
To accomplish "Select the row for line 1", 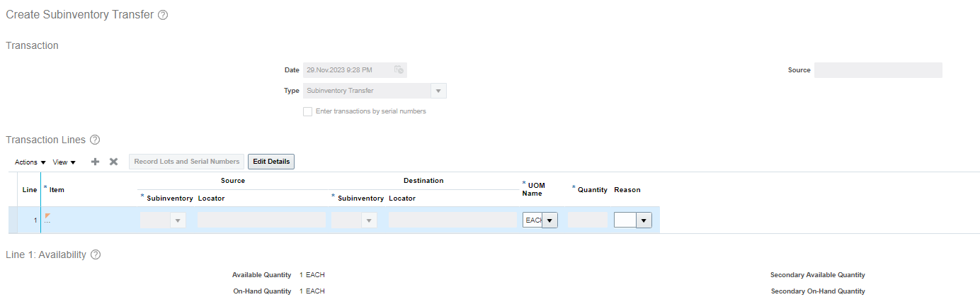I will [x=334, y=220].
